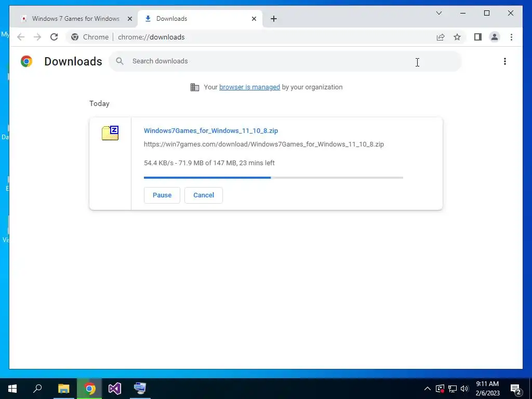Focus the Search downloads field

(285, 61)
